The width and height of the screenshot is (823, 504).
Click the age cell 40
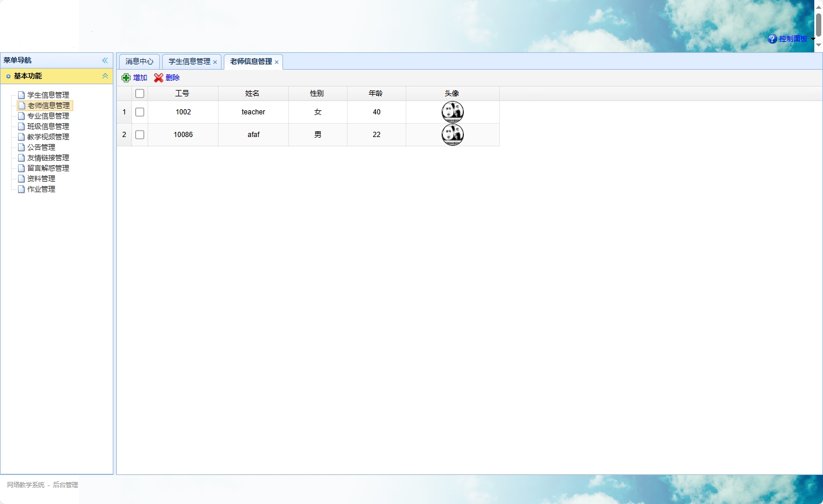point(377,112)
